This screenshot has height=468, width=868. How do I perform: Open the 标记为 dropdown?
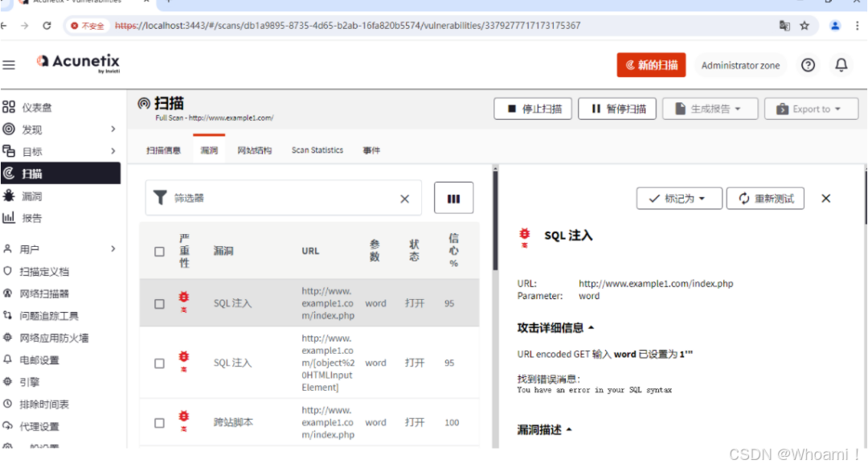tap(679, 199)
